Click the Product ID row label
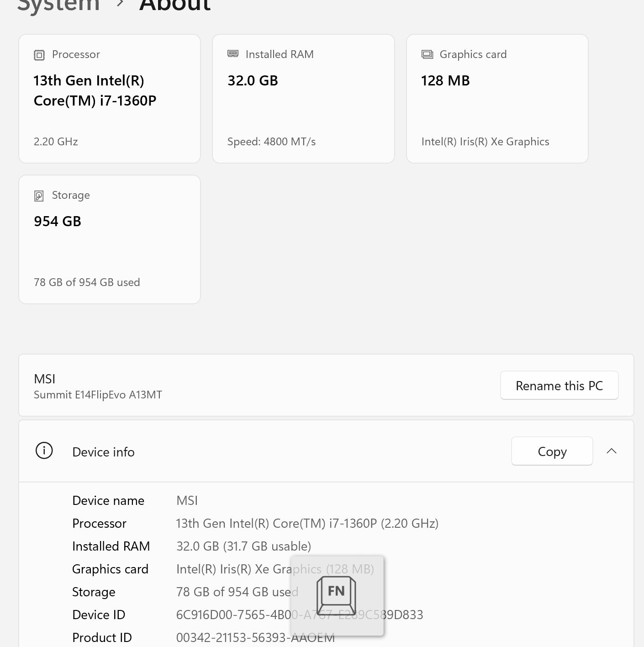Screen dimensions: 644x647 [x=102, y=637]
